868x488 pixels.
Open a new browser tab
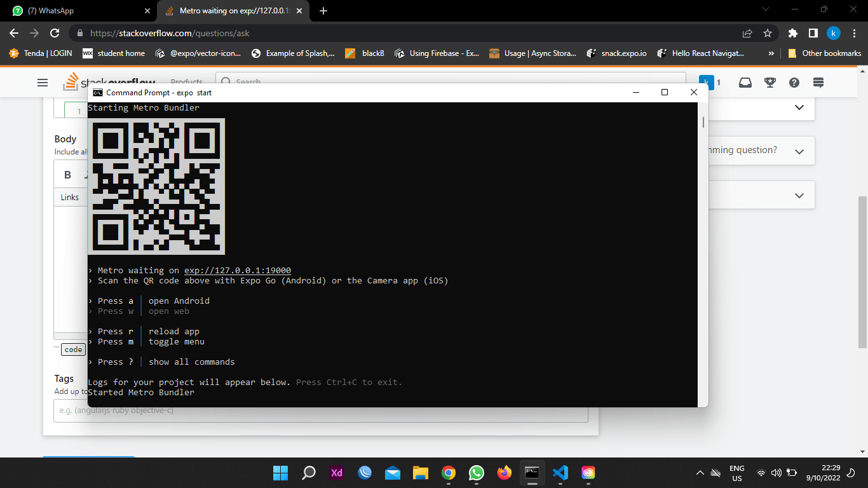click(x=323, y=11)
